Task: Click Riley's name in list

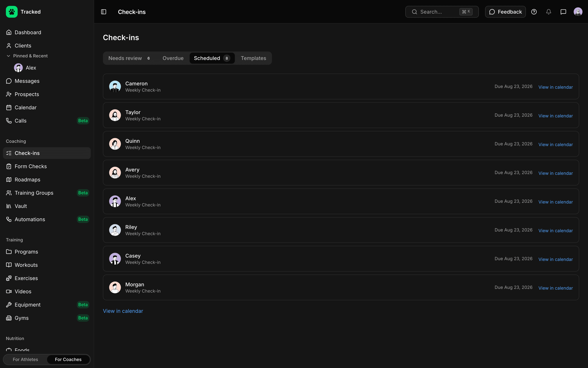Action: [x=131, y=227]
